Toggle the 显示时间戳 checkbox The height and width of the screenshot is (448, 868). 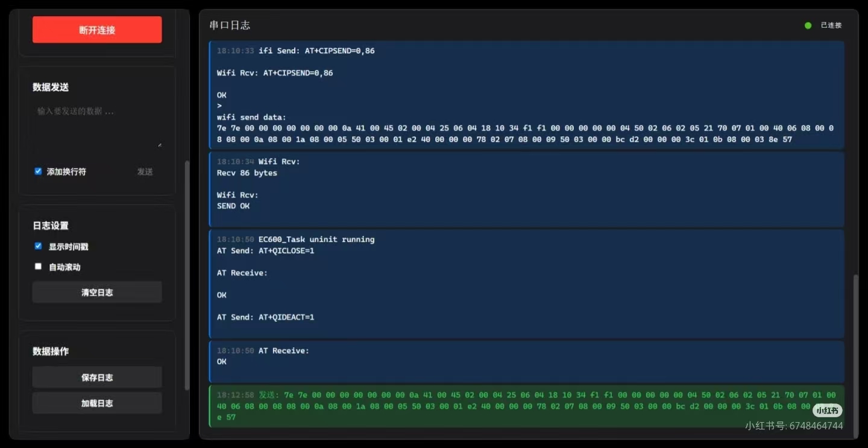pyautogui.click(x=38, y=246)
